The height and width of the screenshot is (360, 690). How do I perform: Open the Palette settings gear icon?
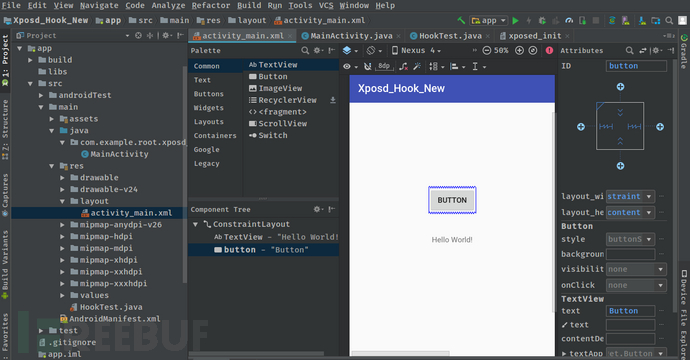[x=318, y=51]
